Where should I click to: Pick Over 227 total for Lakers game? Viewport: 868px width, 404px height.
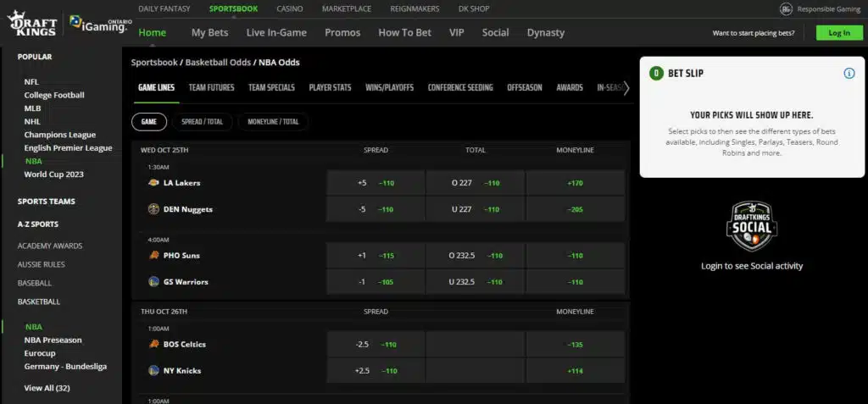click(x=475, y=183)
